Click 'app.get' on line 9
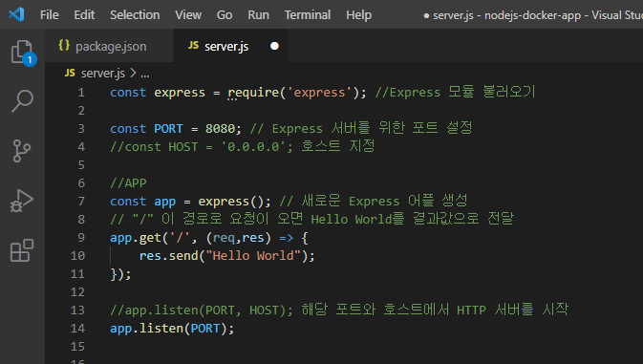Viewport: 643px width, 364px height. coord(136,238)
